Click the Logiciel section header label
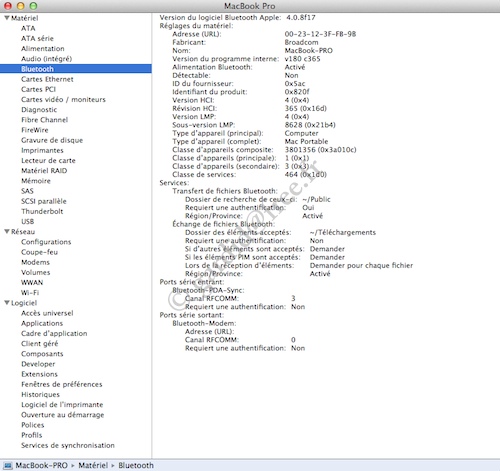Viewport: 500px width, 471px height. 24,303
